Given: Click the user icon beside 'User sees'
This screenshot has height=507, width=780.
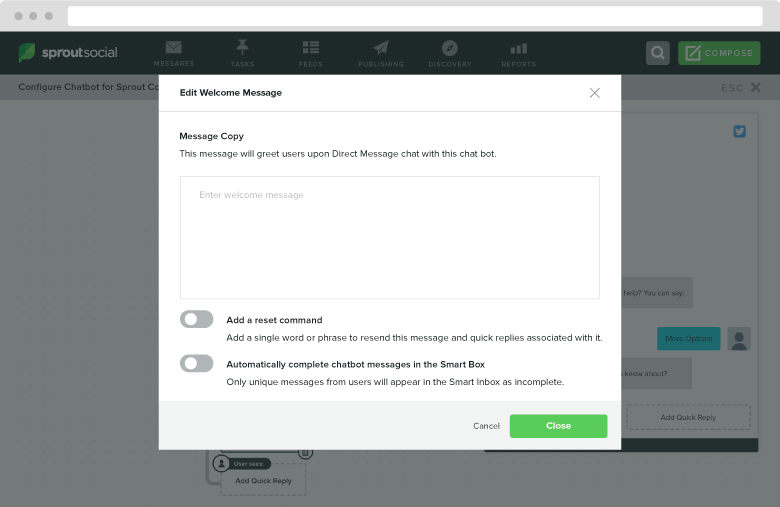Looking at the screenshot, I should point(221,464).
